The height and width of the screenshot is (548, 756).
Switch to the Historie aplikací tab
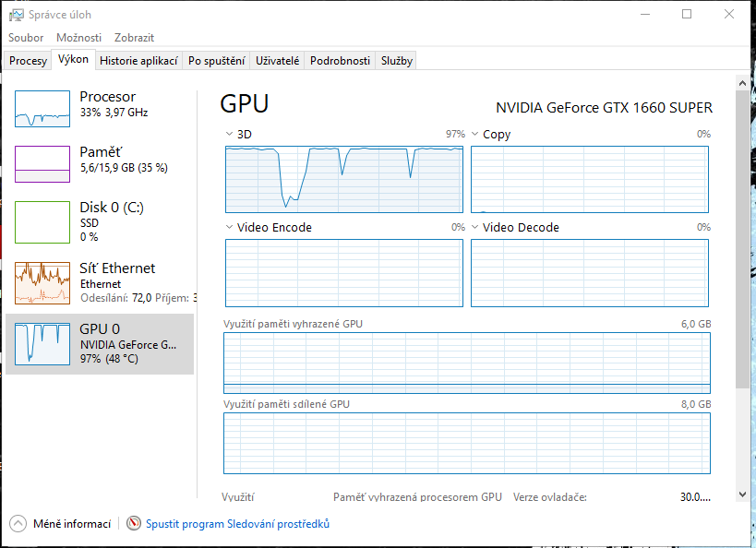pyautogui.click(x=138, y=61)
